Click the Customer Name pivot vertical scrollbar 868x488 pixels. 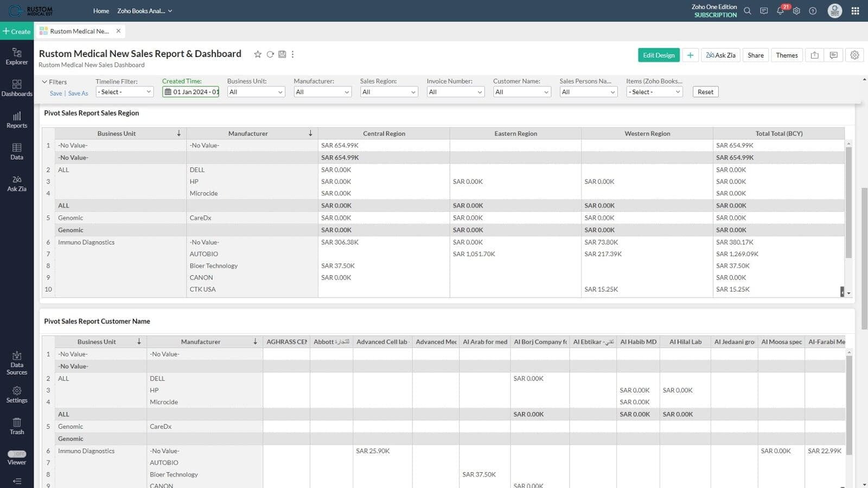pos(848,405)
